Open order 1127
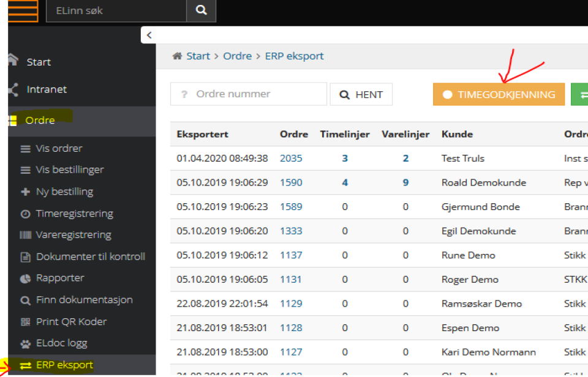The height and width of the screenshot is (377, 588). click(x=291, y=353)
